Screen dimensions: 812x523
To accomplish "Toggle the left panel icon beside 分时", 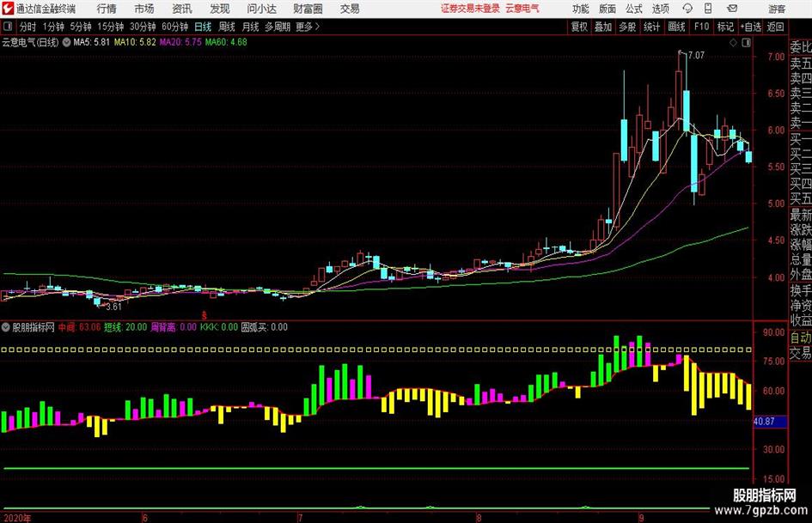I will click(8, 27).
